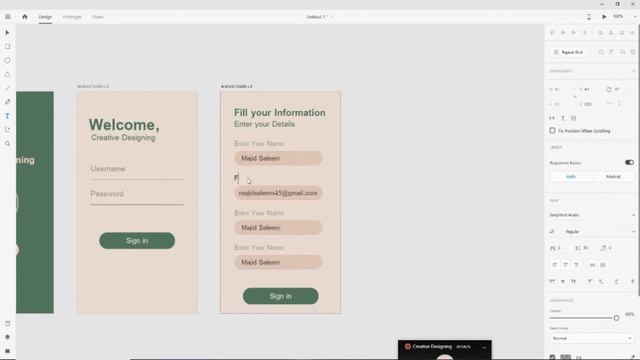This screenshot has height=360, width=640.
Task: Open the document title dropdown arrow
Action: click(331, 17)
